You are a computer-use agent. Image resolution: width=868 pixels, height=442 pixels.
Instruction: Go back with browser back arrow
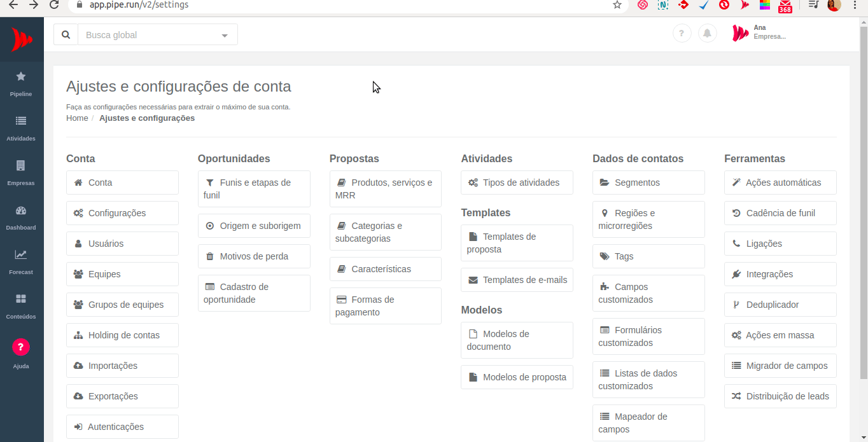click(x=13, y=4)
